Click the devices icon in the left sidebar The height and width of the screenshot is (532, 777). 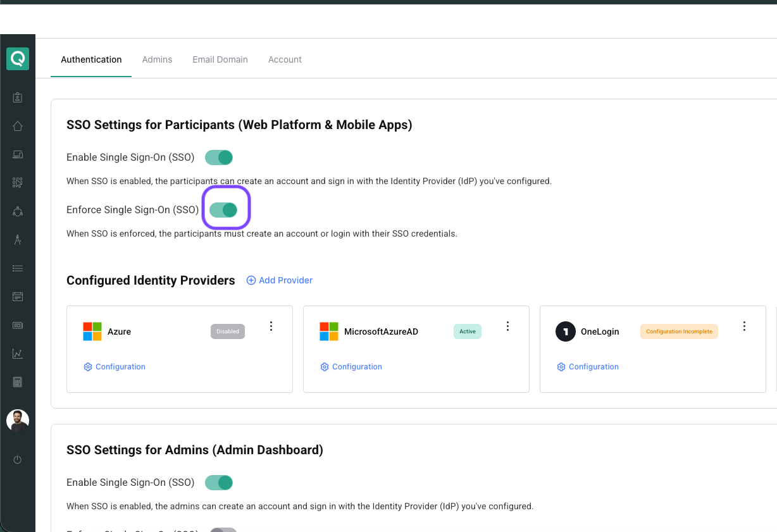click(x=18, y=154)
